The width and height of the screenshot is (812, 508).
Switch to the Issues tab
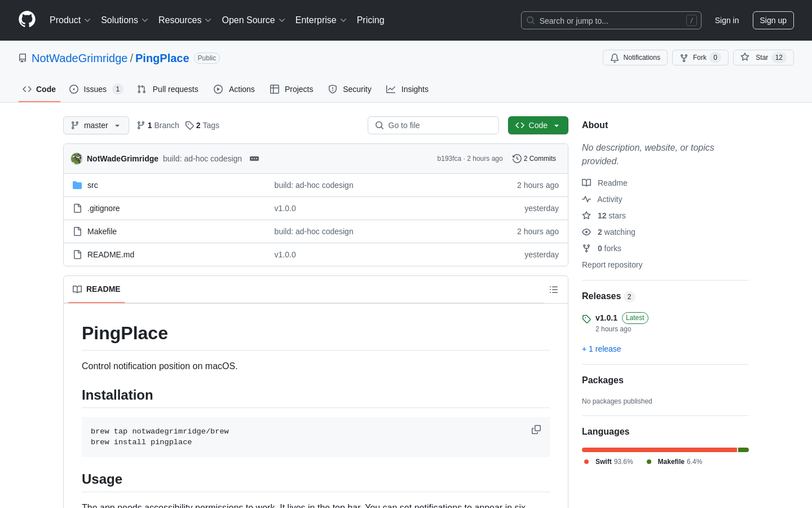tap(96, 89)
